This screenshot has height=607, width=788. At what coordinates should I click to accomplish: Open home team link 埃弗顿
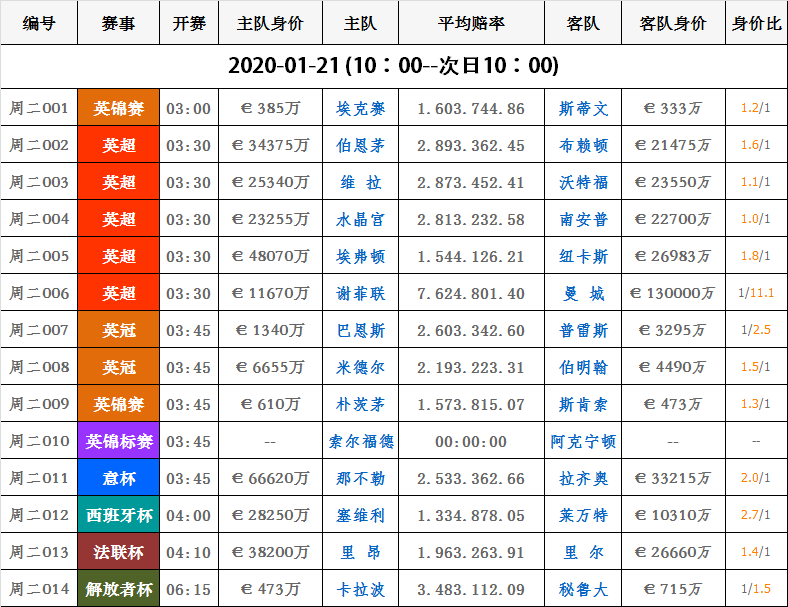[x=360, y=256]
